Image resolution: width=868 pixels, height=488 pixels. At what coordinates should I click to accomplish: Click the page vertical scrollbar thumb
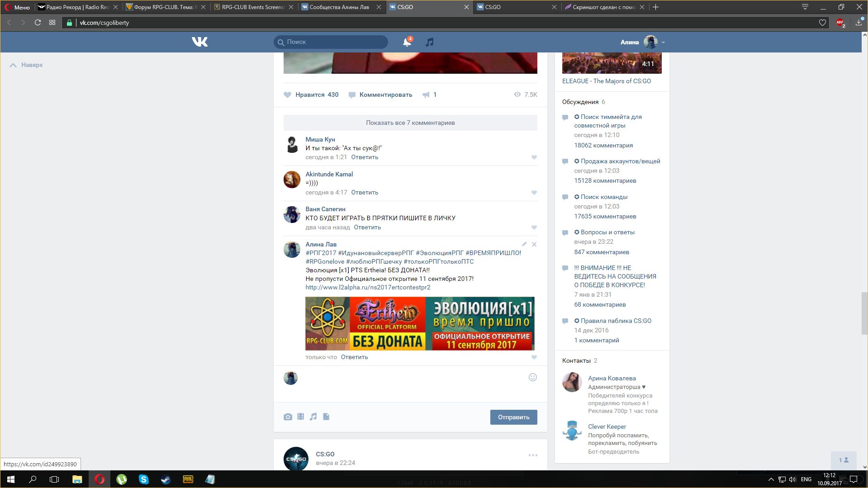pyautogui.click(x=864, y=313)
